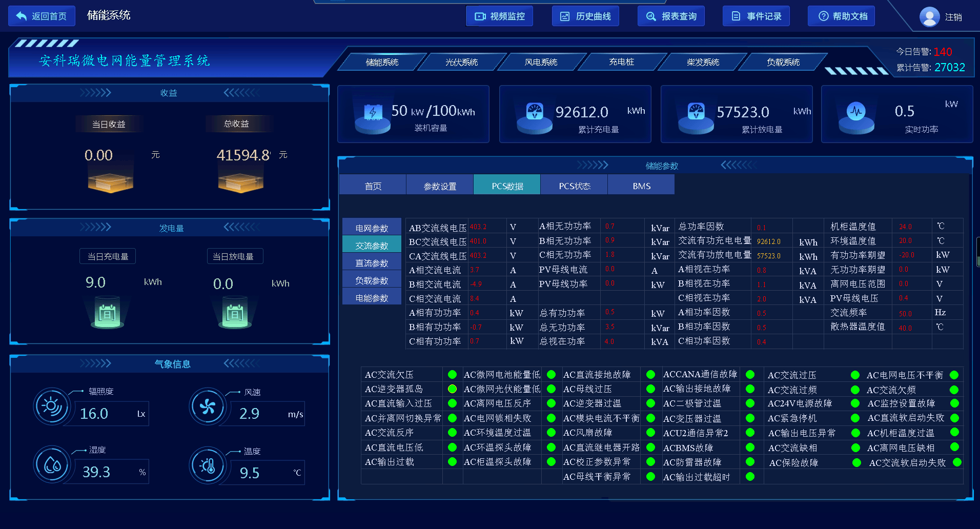Click the irradiance value 16.0
The image size is (980, 529).
pos(94,413)
